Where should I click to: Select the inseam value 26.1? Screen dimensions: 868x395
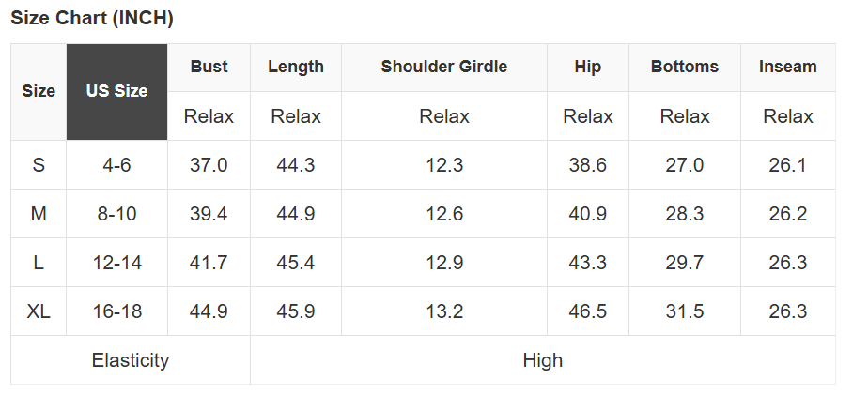[788, 165]
